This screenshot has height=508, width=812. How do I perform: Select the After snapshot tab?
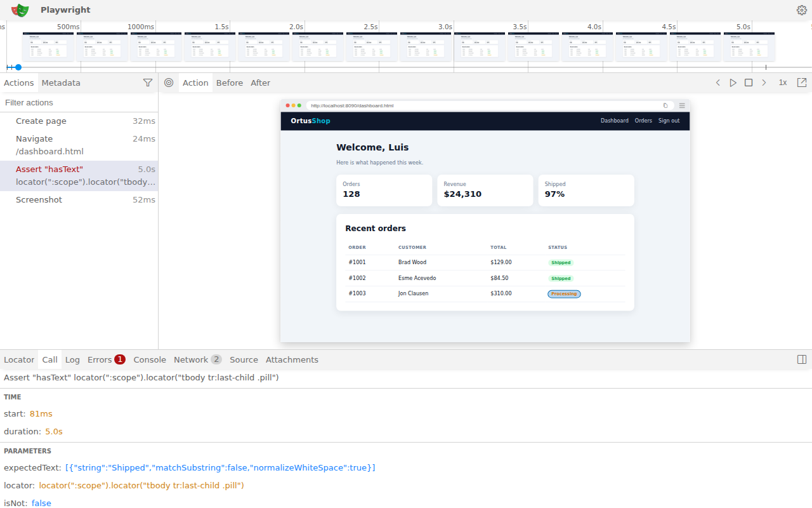tap(260, 83)
